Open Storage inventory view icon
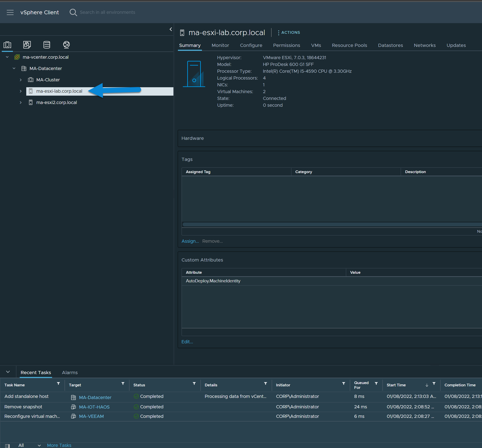The image size is (482, 448). (x=47, y=45)
